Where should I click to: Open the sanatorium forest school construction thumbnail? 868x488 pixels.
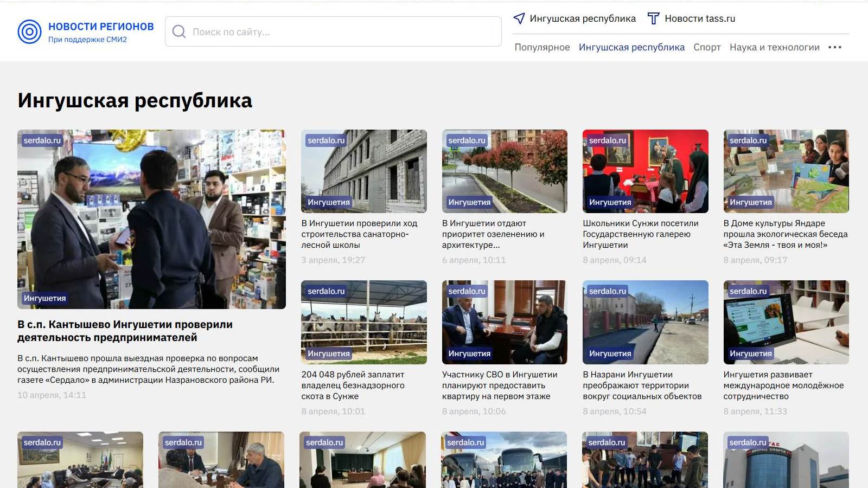point(363,171)
